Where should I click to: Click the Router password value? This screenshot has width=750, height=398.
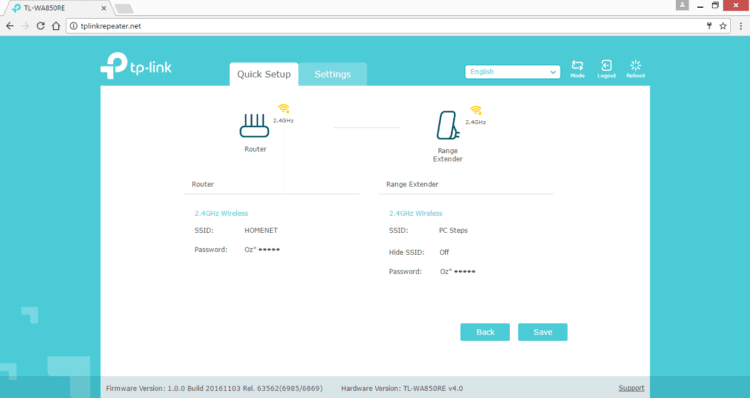262,249
